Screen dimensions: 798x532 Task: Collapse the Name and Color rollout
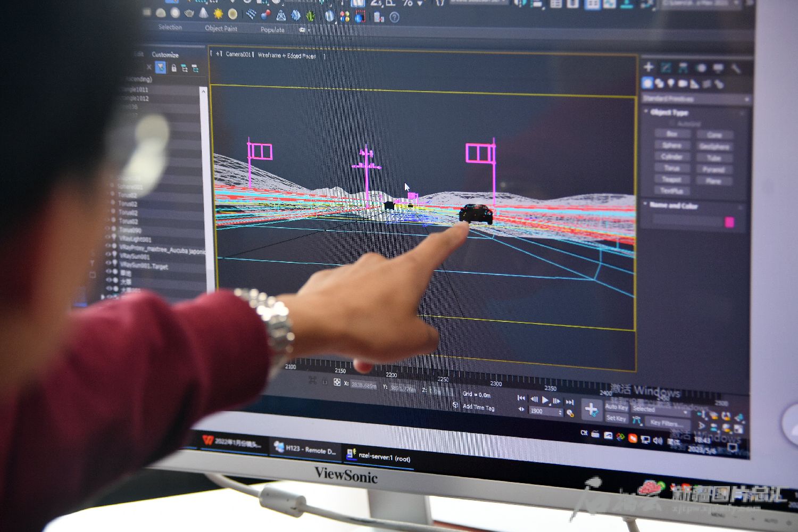672,205
